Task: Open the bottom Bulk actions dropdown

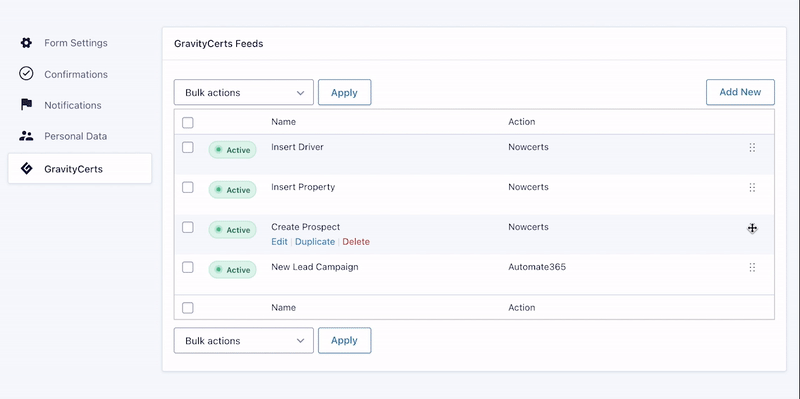Action: pos(243,340)
